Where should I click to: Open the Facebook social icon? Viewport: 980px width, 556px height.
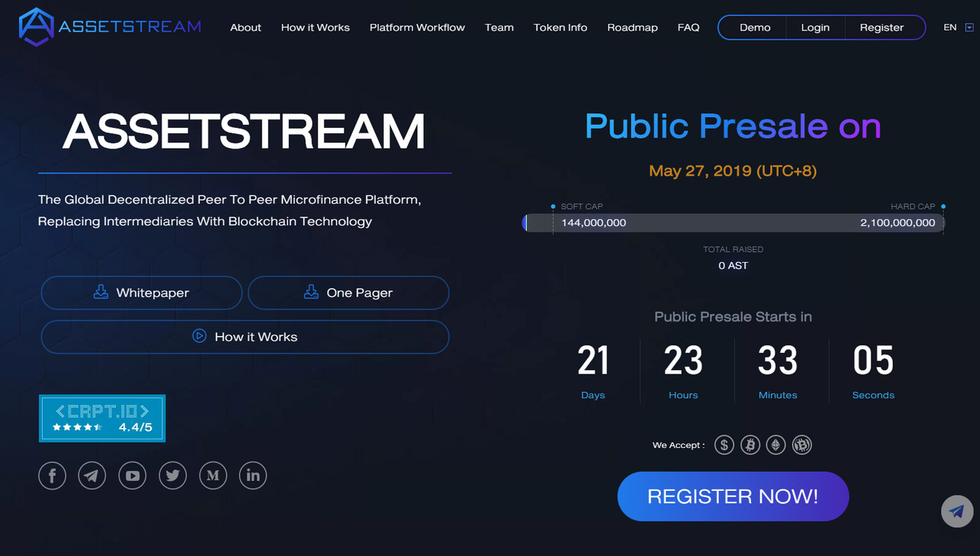52,476
